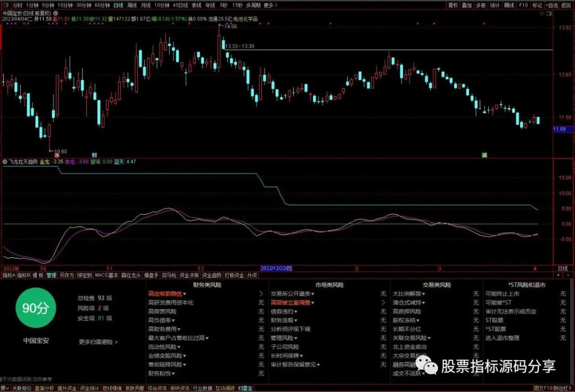Select 指标A indicator group
This screenshot has height=392, width=575.
click(x=9, y=275)
